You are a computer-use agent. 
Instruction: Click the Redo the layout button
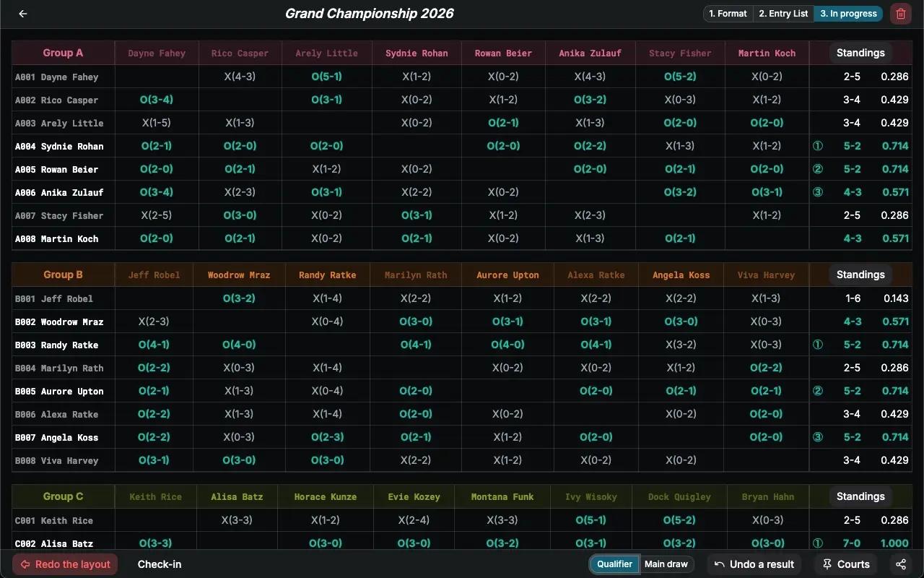[x=65, y=564]
